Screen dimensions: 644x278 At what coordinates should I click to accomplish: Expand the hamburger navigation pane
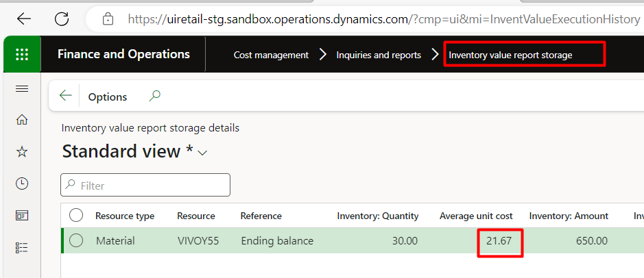coord(22,89)
